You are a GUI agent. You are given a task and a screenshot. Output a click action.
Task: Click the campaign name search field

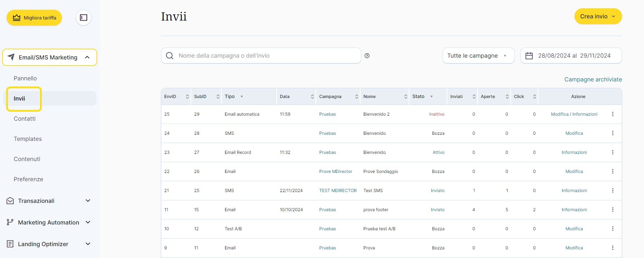point(267,56)
